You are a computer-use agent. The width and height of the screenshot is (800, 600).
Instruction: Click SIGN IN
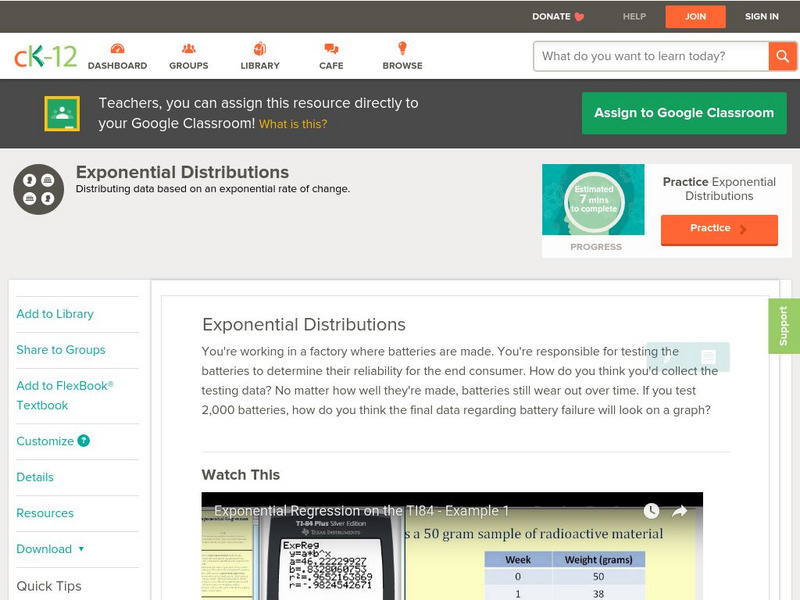(762, 16)
